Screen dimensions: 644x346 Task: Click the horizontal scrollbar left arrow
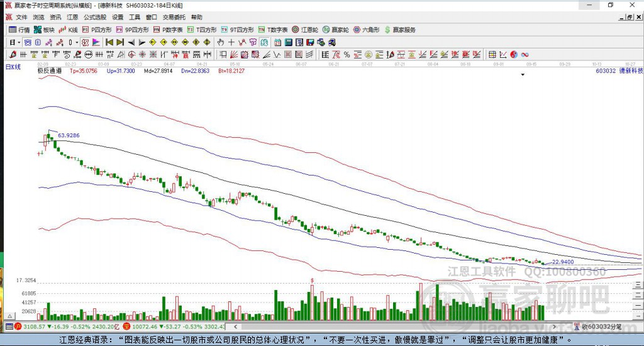(235, 326)
